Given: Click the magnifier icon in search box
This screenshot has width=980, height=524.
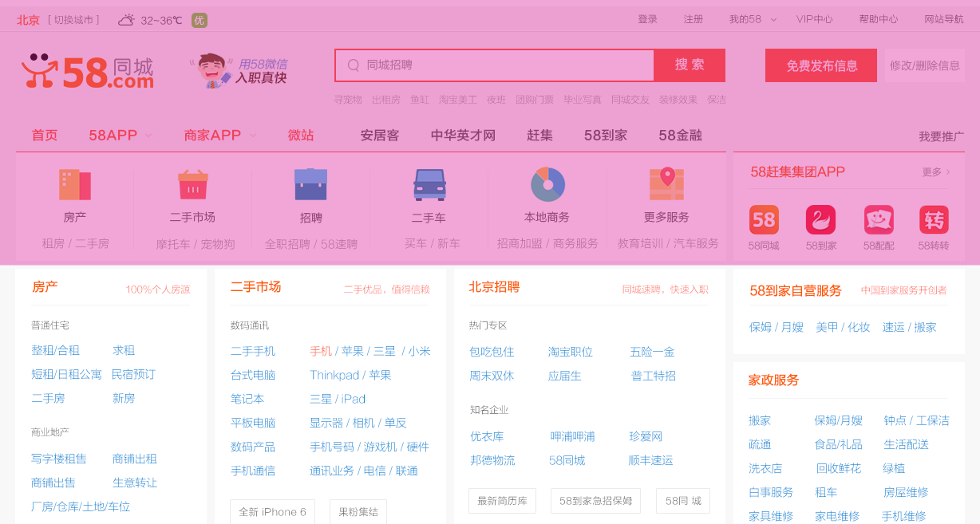Looking at the screenshot, I should pyautogui.click(x=353, y=65).
